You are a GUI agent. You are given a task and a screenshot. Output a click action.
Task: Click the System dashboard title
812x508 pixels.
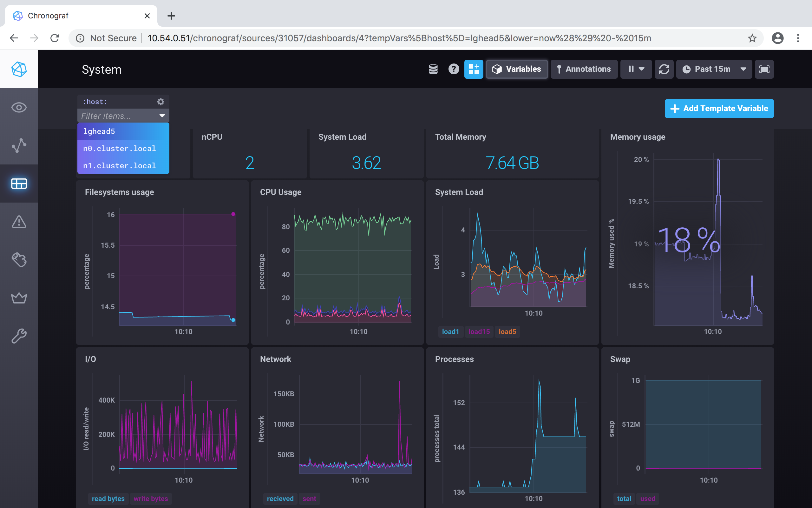coord(102,70)
